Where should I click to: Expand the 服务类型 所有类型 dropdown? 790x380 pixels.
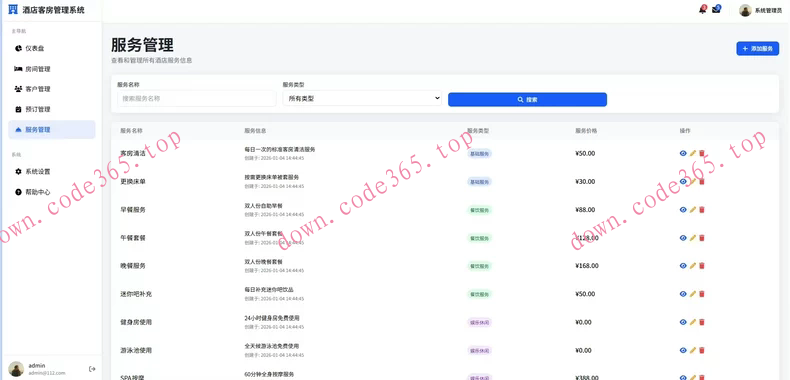point(362,99)
